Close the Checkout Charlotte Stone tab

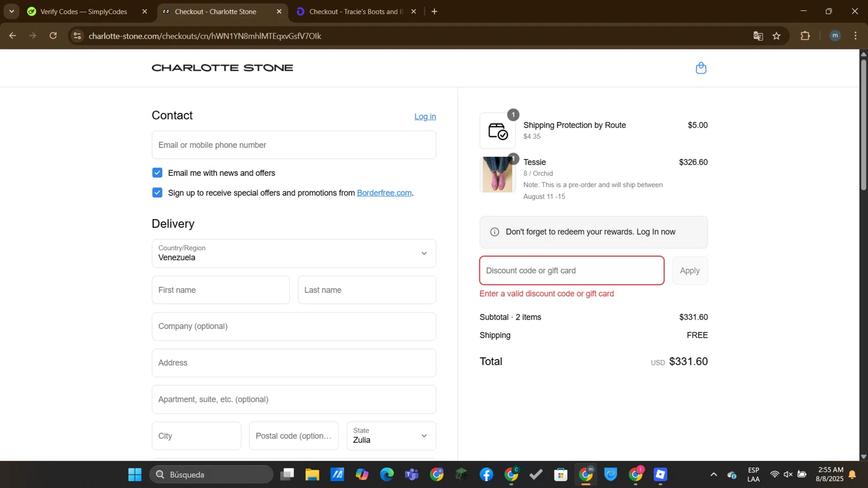pyautogui.click(x=279, y=12)
